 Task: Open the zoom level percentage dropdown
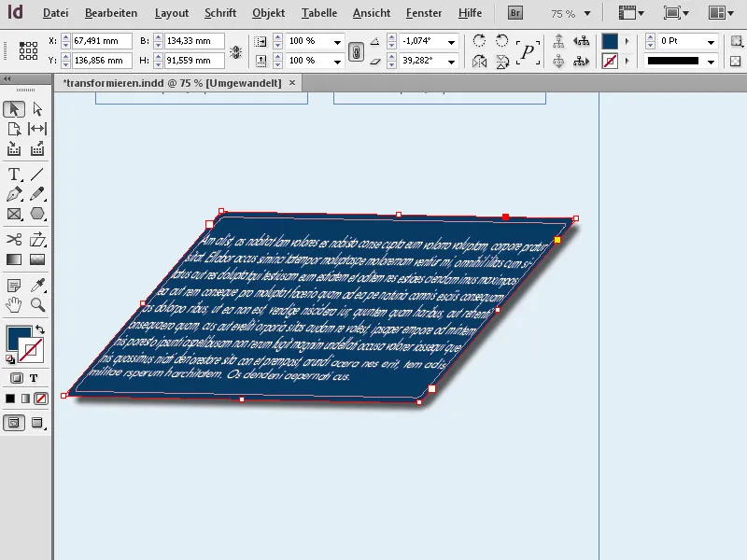(588, 12)
